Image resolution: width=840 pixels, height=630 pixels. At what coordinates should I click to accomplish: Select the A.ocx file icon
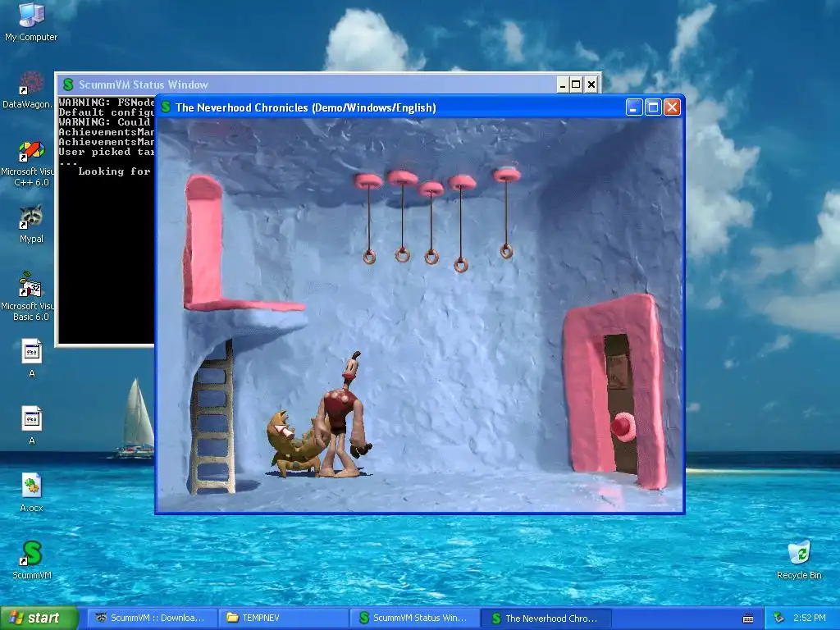(31, 492)
